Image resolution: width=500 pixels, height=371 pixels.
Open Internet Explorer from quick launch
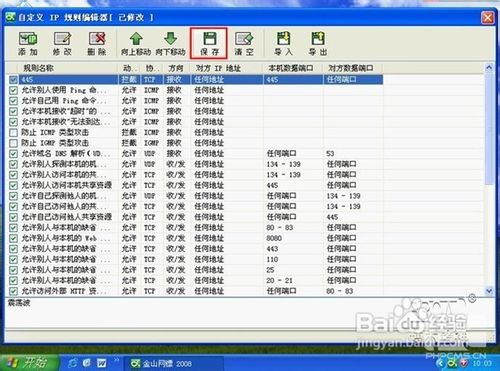[x=73, y=363]
